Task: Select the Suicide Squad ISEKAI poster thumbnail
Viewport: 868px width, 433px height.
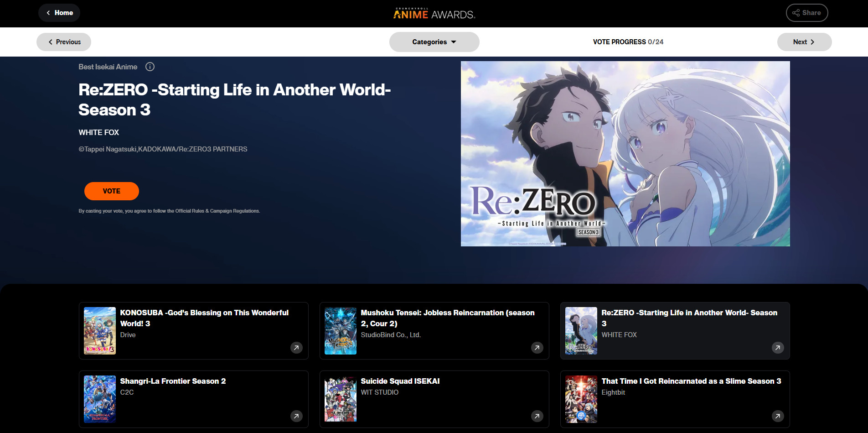Action: coord(341,399)
